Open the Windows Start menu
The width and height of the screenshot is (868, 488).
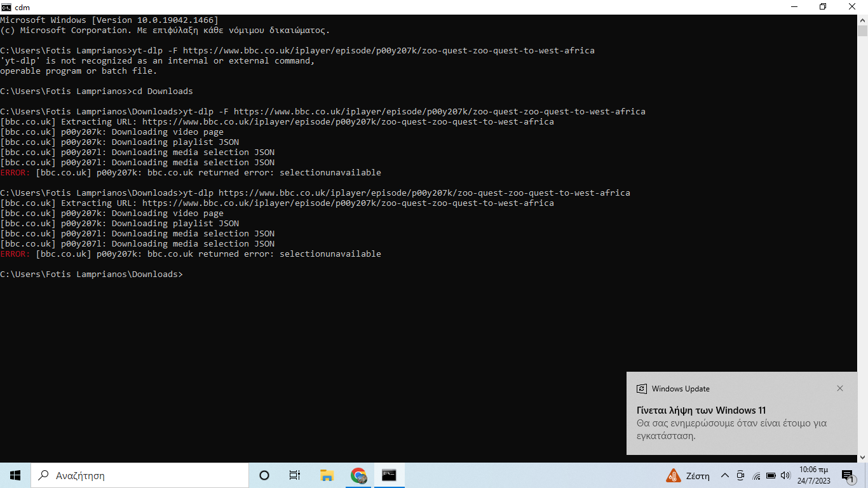tap(15, 475)
